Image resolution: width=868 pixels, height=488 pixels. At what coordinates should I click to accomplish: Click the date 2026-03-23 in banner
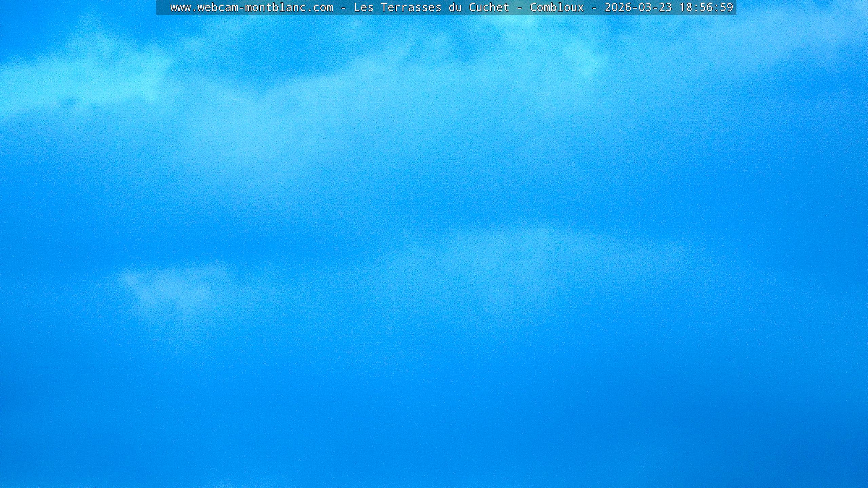click(638, 7)
